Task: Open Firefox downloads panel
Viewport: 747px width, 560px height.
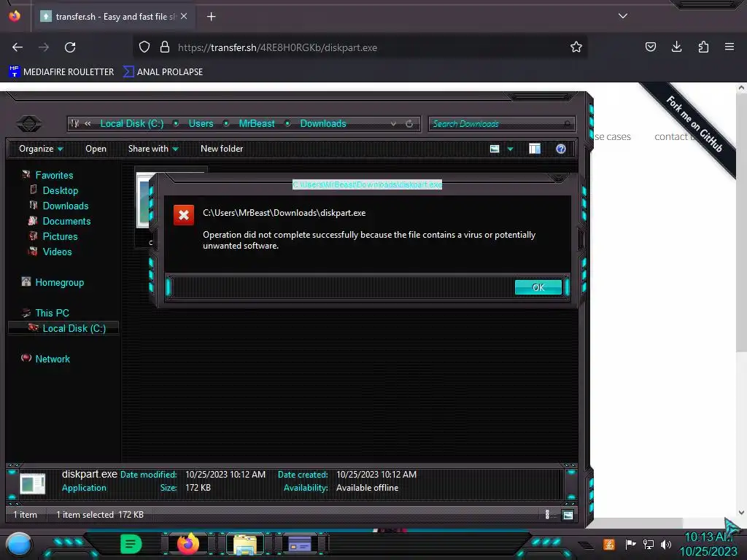Action: 676,47
